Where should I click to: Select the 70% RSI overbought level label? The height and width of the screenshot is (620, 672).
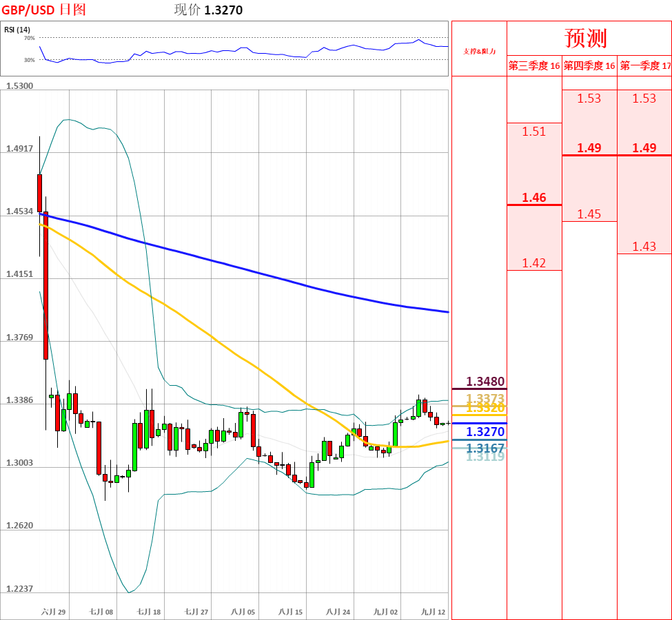point(30,39)
